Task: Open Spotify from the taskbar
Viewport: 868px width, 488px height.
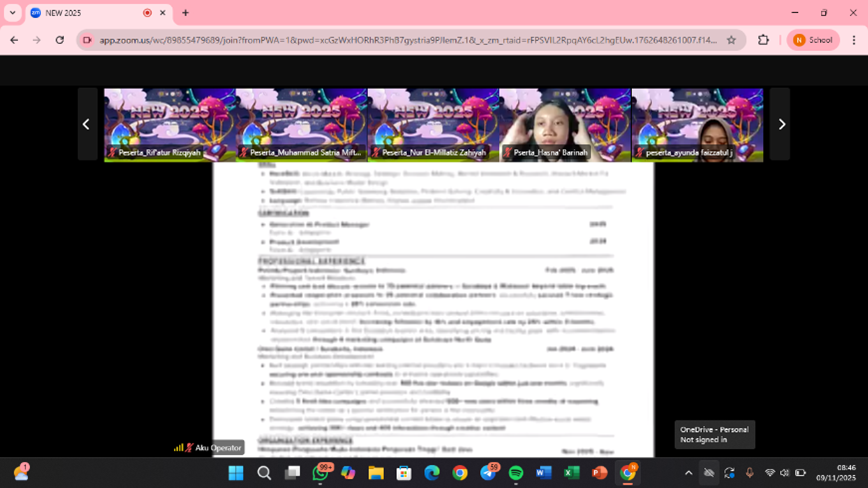Action: (516, 473)
